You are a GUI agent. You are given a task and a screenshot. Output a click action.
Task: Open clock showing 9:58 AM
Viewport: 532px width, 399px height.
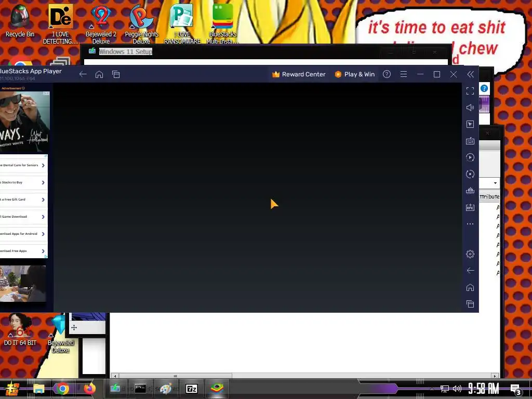(x=484, y=389)
